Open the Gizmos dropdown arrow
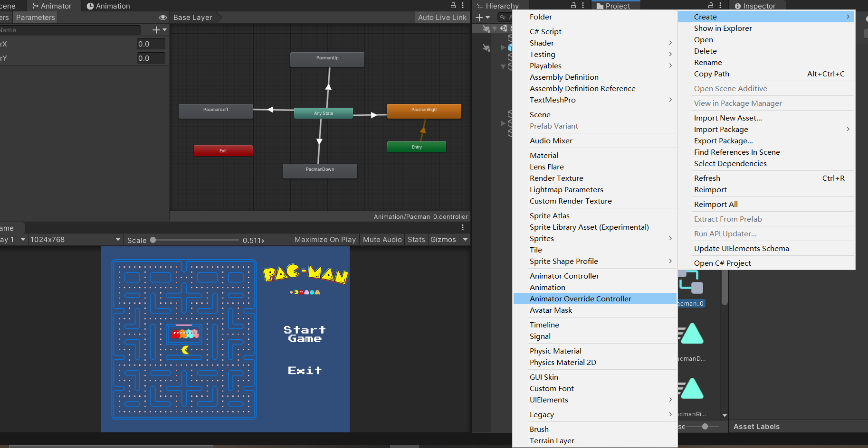The image size is (868, 448). [x=465, y=240]
